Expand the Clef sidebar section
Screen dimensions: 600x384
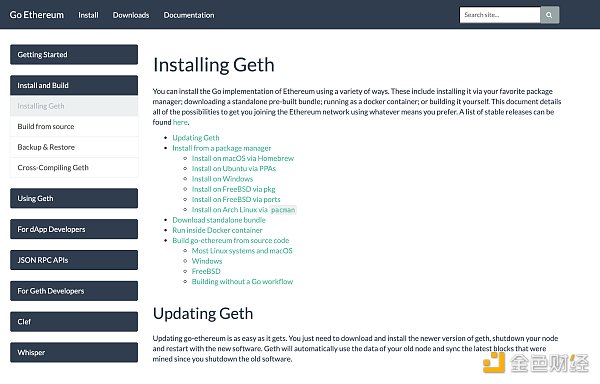coord(74,322)
